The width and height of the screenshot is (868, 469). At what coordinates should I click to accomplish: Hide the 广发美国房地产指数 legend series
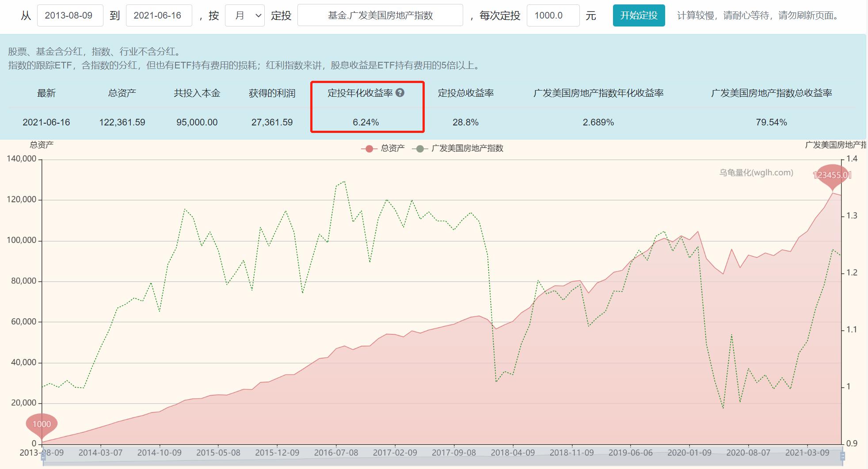pyautogui.click(x=458, y=148)
